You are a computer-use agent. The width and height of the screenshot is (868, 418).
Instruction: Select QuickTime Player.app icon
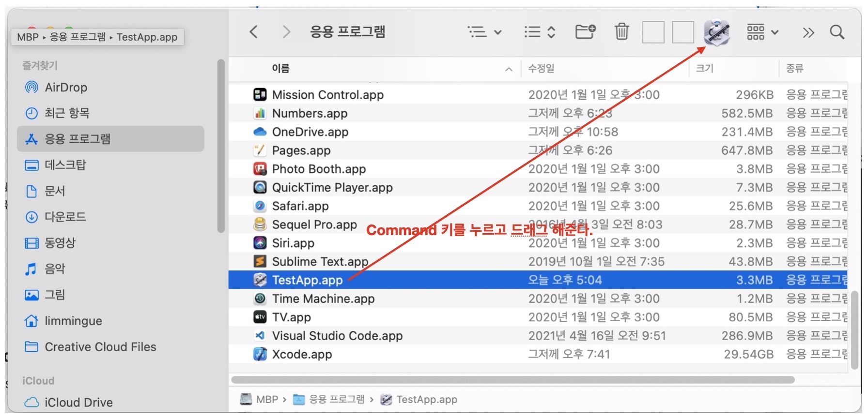(x=260, y=187)
